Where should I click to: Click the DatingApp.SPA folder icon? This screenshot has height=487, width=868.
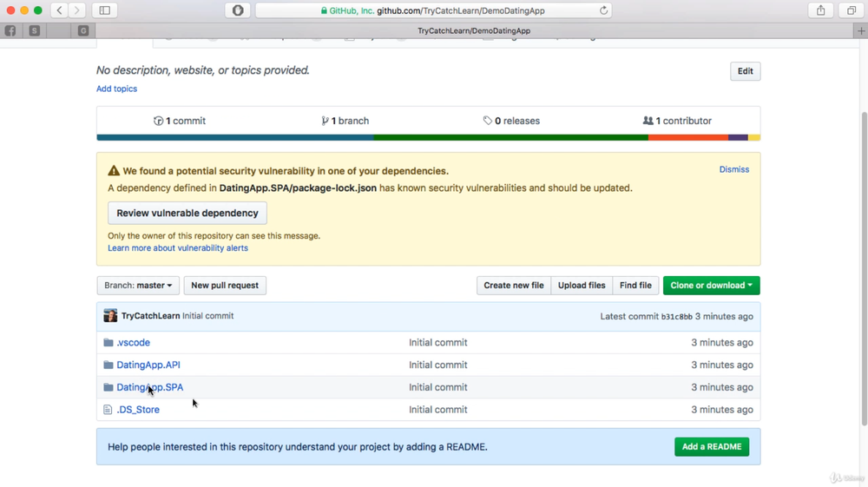108,387
